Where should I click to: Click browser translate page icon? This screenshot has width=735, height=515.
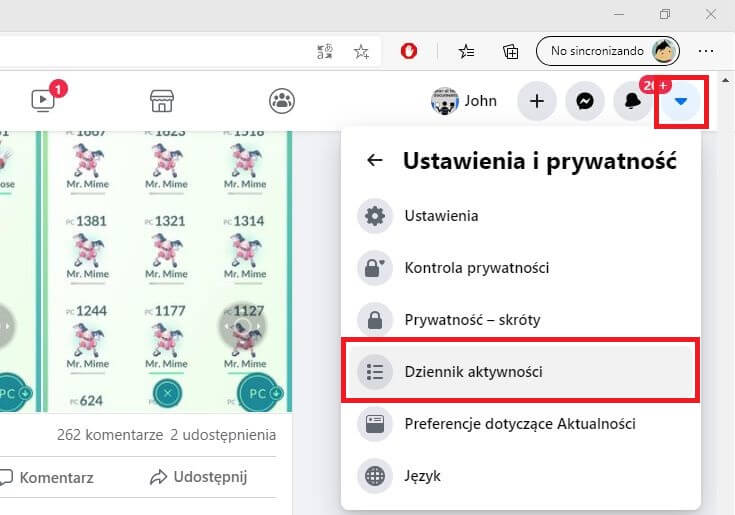[325, 51]
